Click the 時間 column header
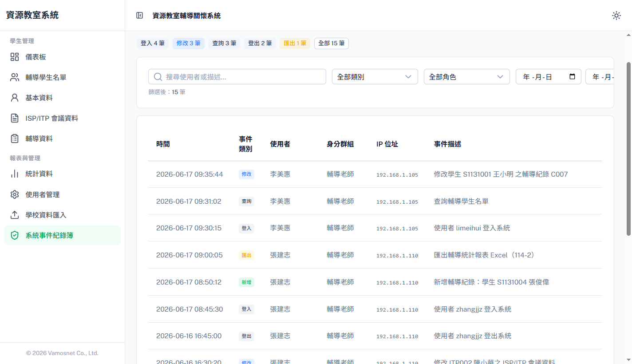 [x=163, y=144]
